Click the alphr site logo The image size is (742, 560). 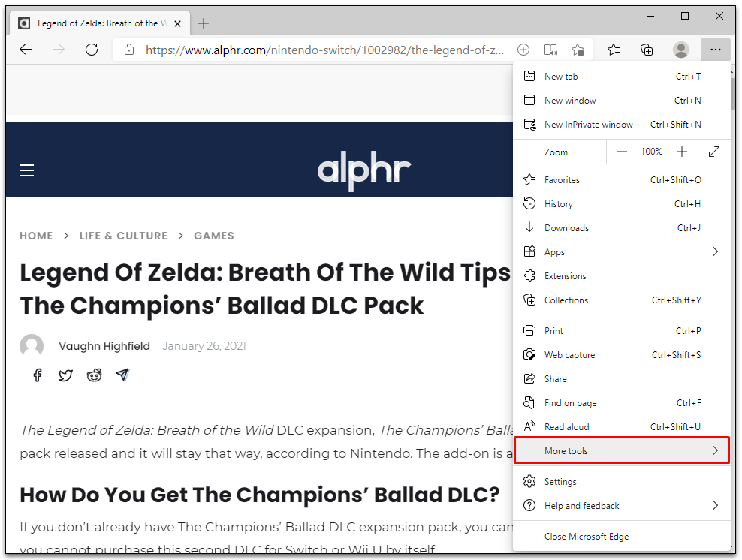click(x=364, y=170)
